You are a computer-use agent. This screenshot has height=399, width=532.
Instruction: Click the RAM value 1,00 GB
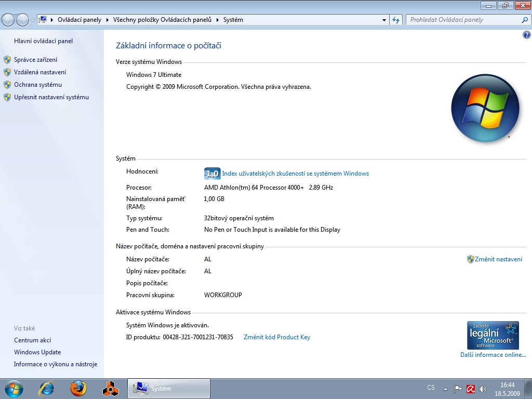(214, 199)
